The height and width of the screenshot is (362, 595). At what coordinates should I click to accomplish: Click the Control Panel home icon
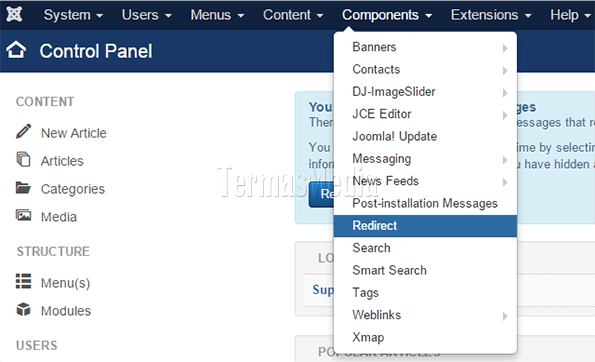(16, 50)
